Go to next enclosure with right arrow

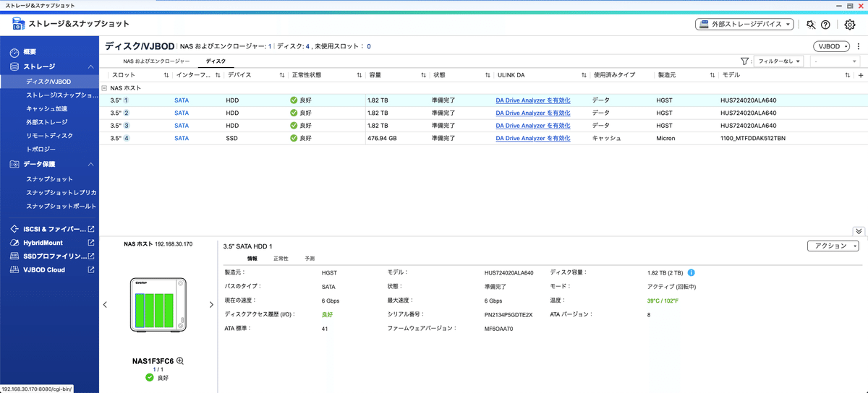[x=211, y=305]
